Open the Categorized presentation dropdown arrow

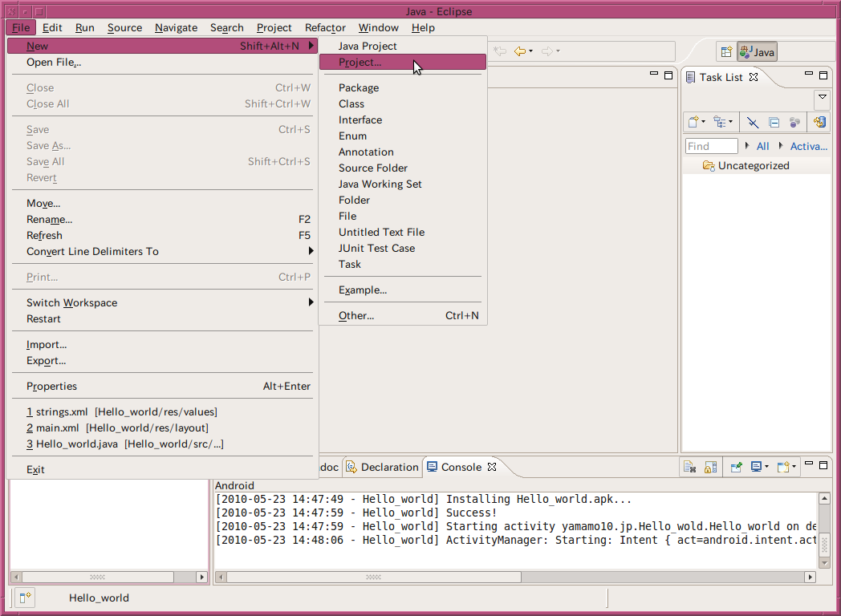click(730, 122)
